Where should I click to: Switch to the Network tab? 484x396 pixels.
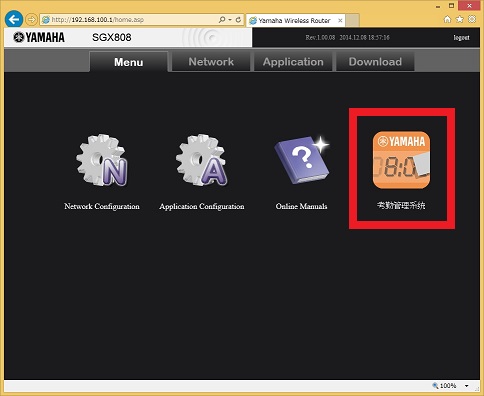[211, 62]
